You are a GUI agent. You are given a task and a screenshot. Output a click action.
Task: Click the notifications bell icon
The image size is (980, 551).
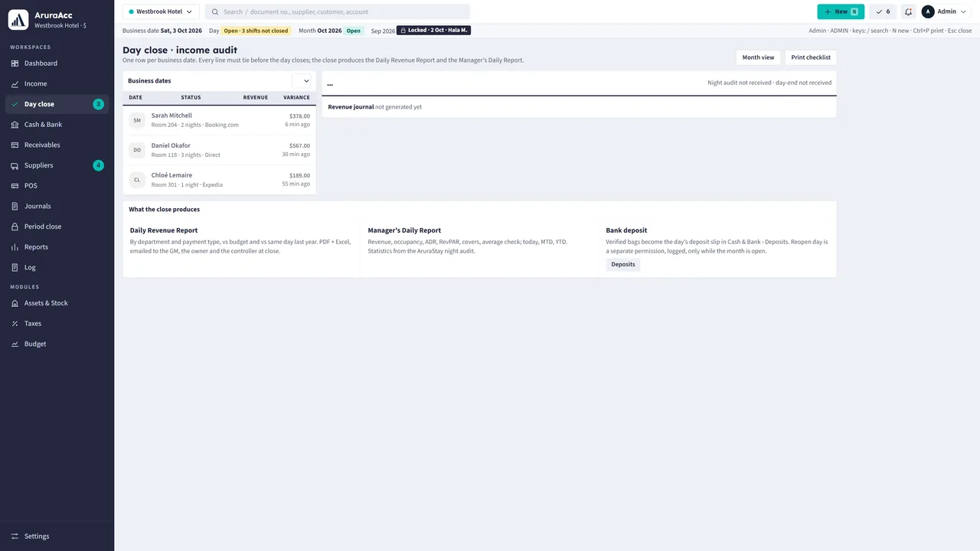908,11
